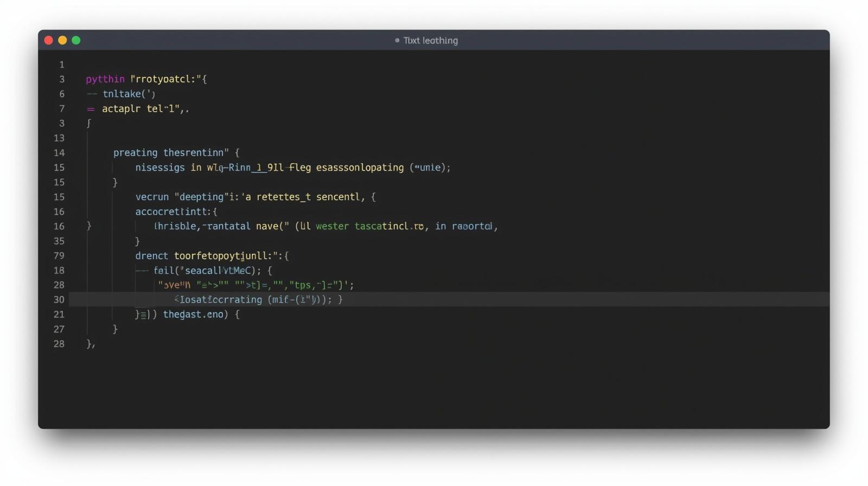The width and height of the screenshot is (868, 486).
Task: Click the word "drenct"
Action: pyautogui.click(x=152, y=255)
